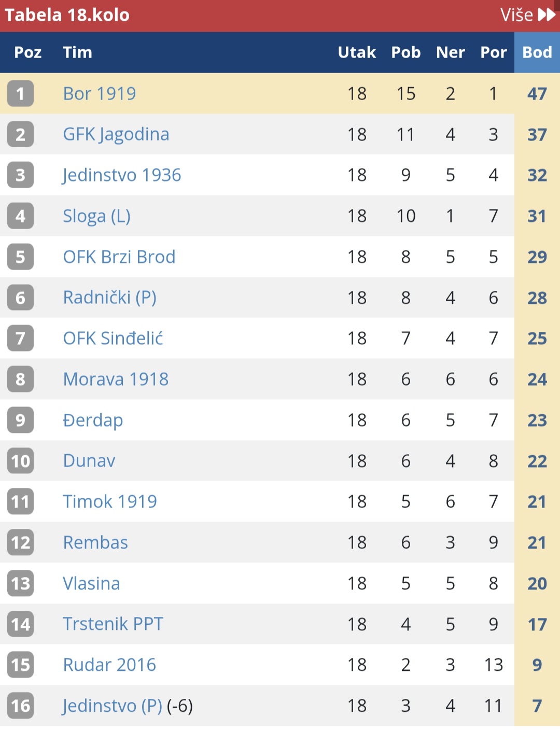Click Đerdap team link
The image size is (560, 730).
point(93,420)
